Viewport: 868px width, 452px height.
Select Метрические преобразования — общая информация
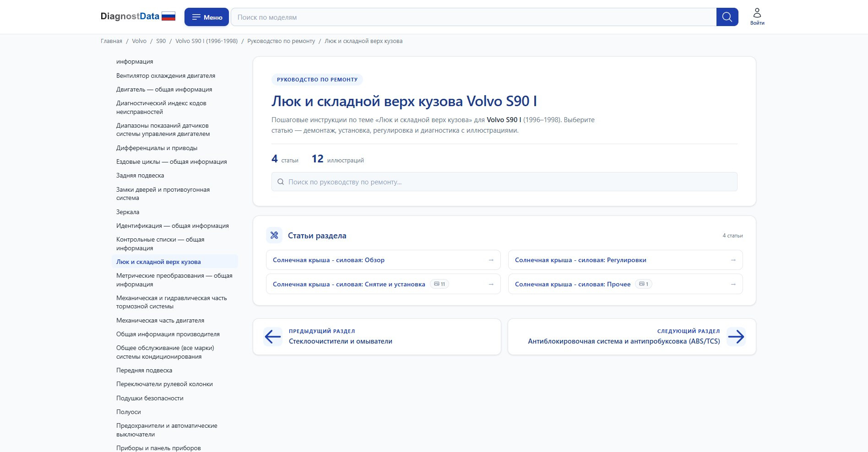pos(174,280)
